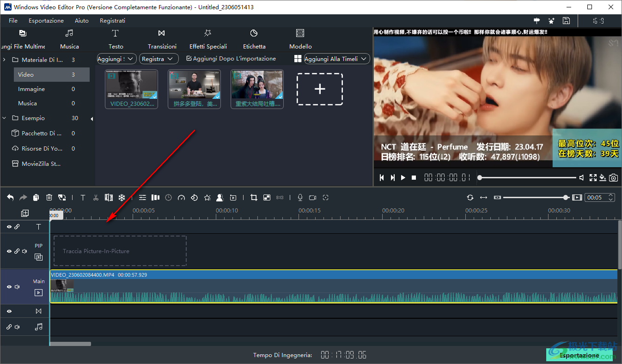622x364 pixels.
Task: Toggle PIP track visibility eye
Action: click(x=9, y=251)
